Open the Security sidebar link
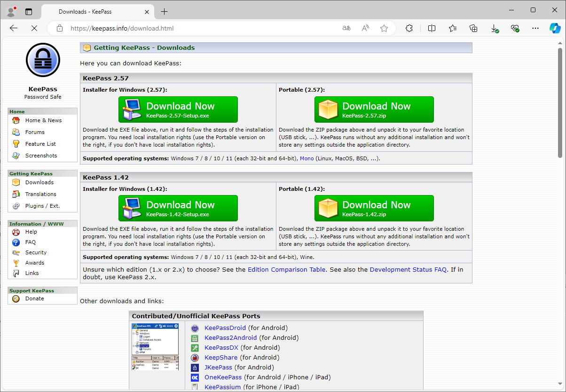The image size is (566, 392). [36, 252]
